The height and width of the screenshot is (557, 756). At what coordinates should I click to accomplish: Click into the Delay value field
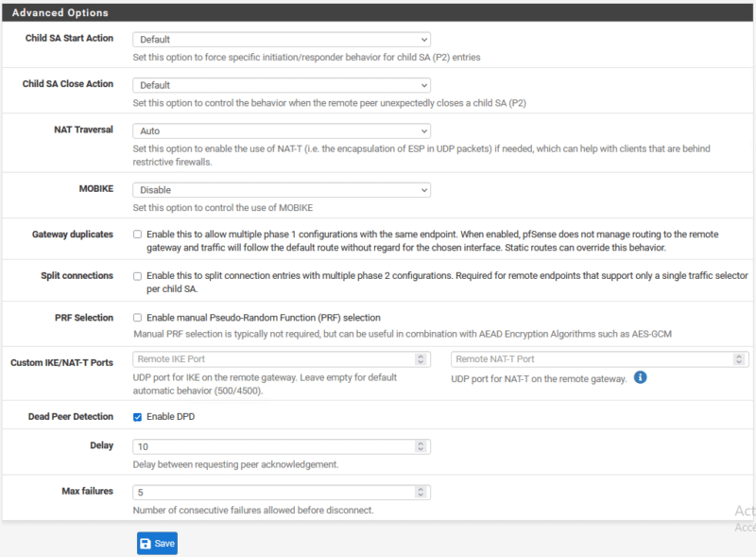tap(272, 446)
